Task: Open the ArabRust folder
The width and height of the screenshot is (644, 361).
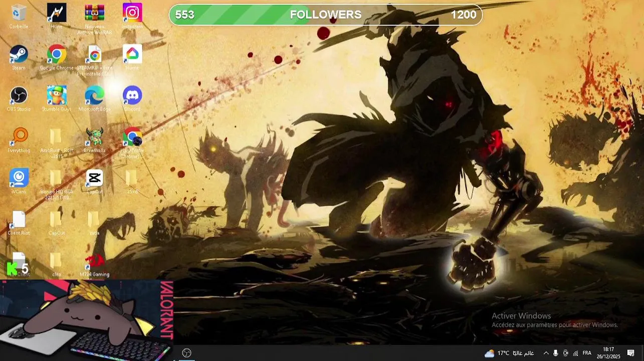Action: tap(57, 143)
